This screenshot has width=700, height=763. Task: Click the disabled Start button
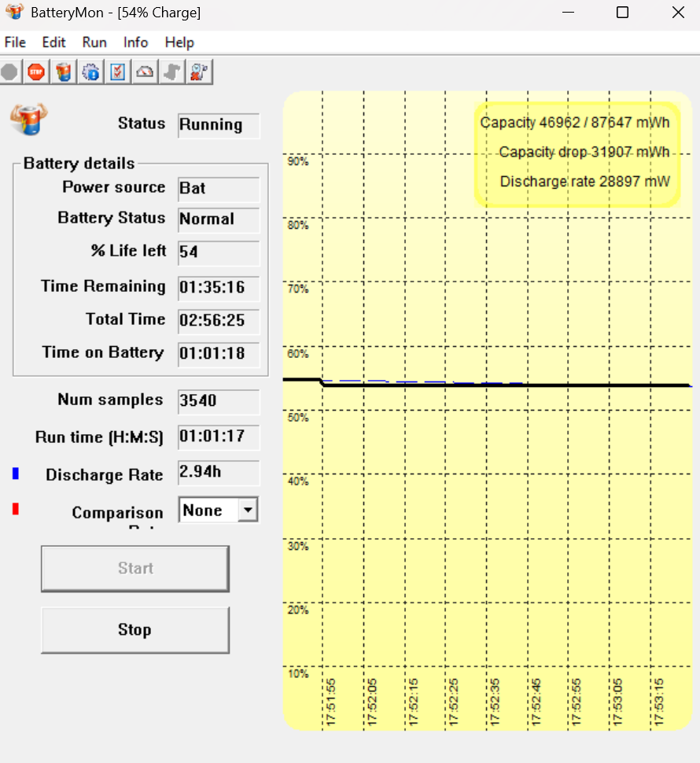[x=134, y=568]
